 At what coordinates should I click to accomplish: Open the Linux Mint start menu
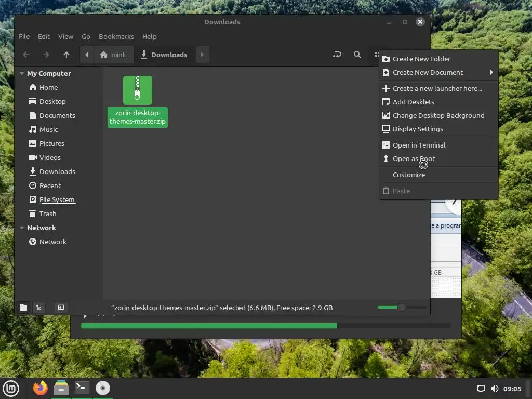click(x=11, y=389)
